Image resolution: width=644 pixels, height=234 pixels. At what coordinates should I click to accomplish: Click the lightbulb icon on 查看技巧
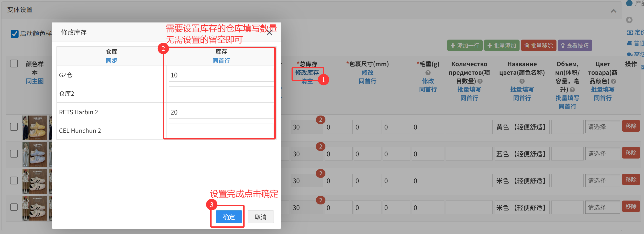tap(563, 46)
